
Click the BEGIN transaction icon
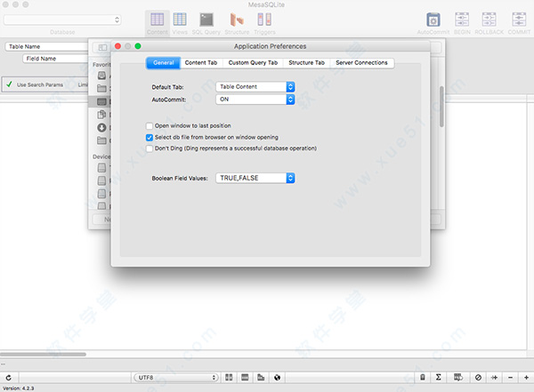(x=462, y=20)
